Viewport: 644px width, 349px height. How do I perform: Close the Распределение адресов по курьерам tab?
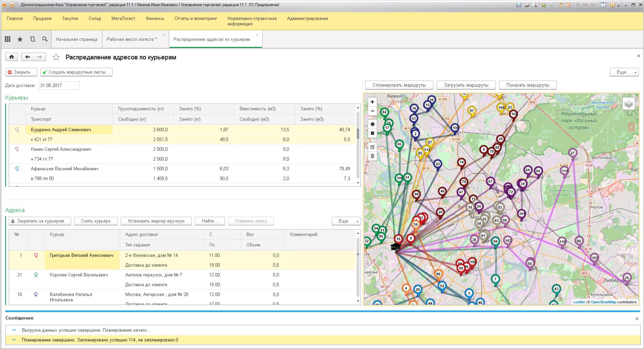(257, 35)
